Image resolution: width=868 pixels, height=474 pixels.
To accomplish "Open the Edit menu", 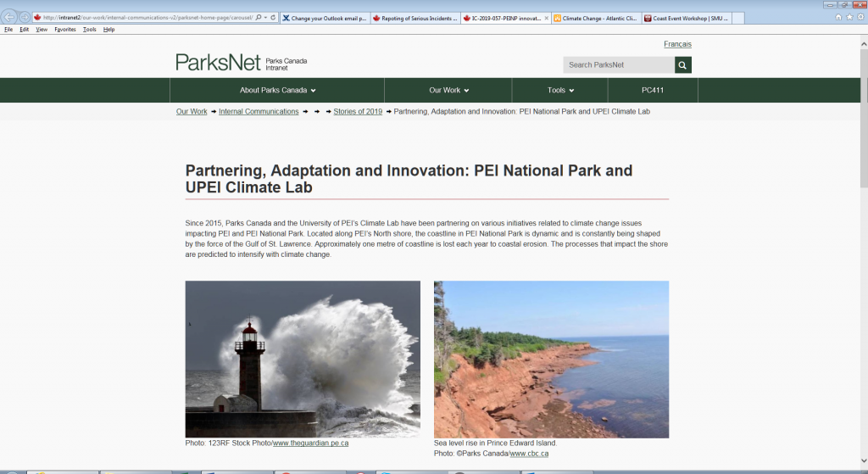I will pyautogui.click(x=25, y=30).
